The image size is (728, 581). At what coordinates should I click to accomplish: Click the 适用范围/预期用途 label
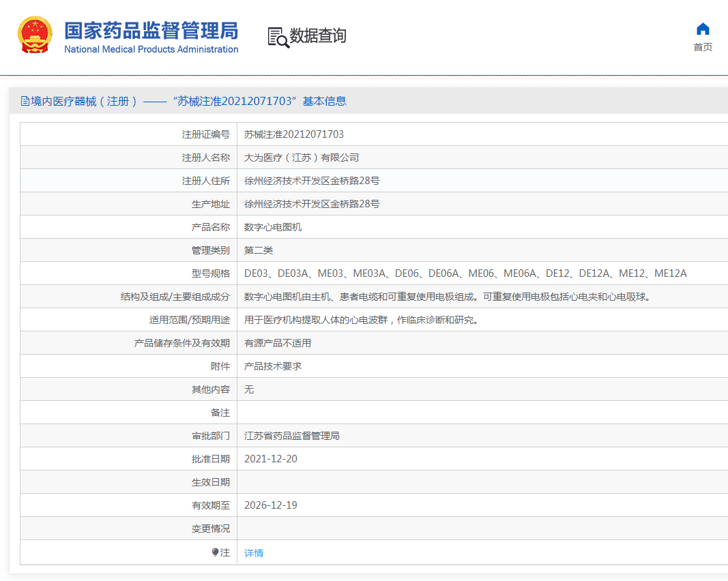190,321
